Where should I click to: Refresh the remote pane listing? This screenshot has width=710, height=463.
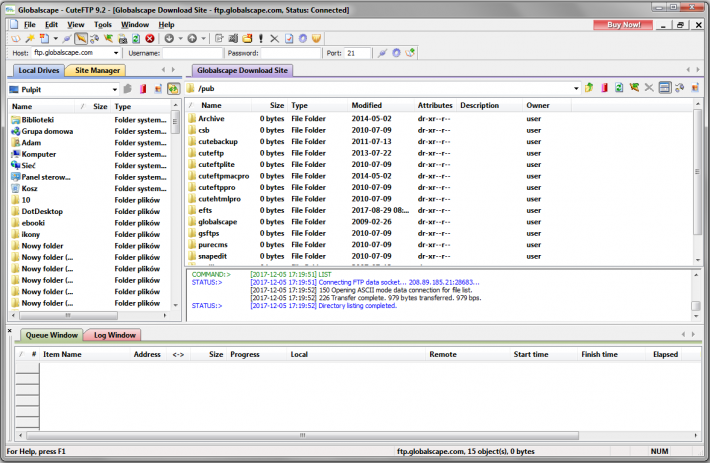(619, 88)
